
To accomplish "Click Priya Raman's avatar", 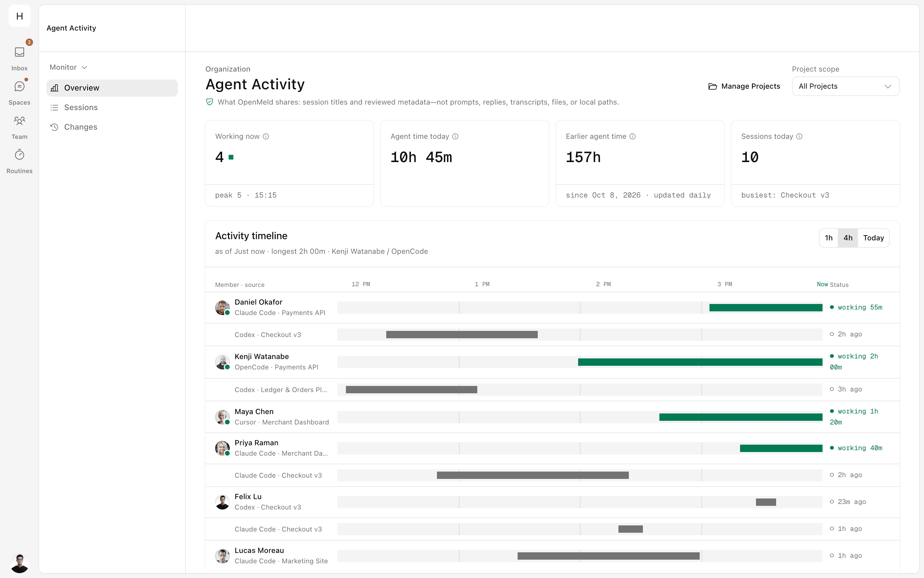I will coord(222,448).
